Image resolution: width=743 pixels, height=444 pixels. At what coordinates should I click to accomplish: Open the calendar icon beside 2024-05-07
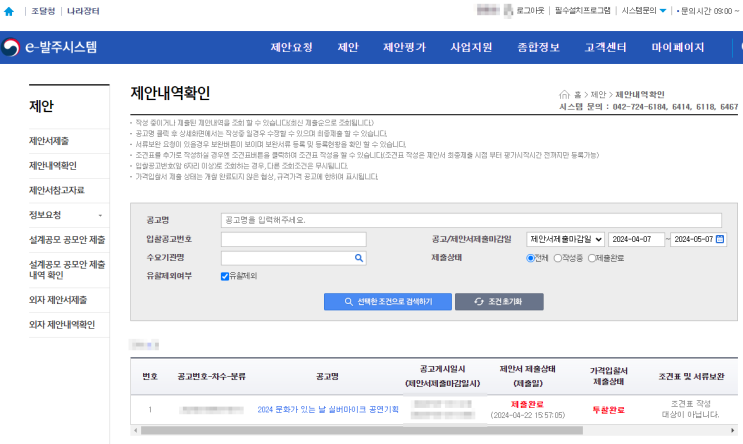(720, 239)
